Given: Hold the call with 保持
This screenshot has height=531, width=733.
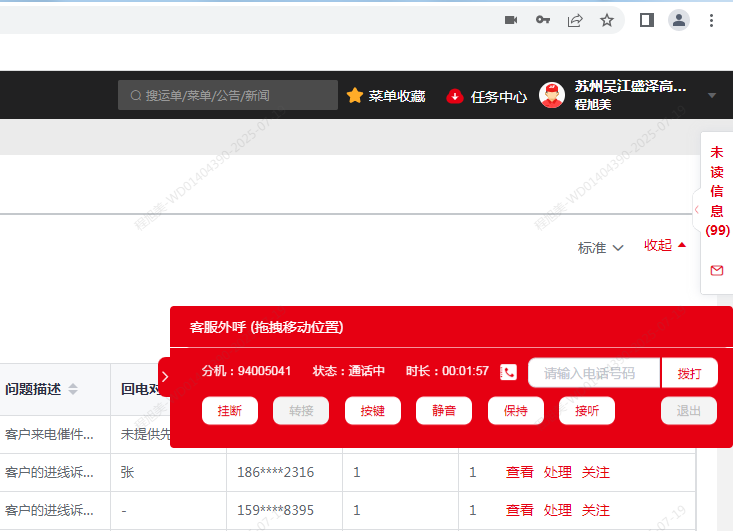Looking at the screenshot, I should tap(516, 411).
